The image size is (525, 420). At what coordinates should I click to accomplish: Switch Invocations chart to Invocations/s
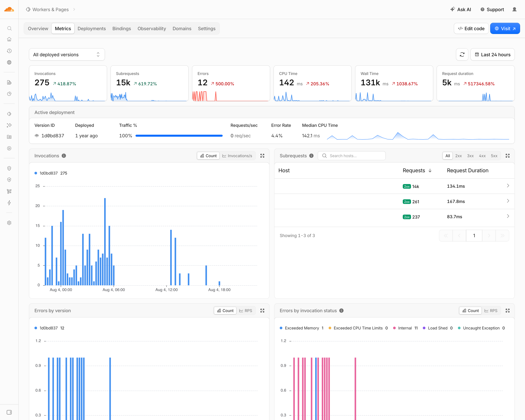click(x=237, y=156)
